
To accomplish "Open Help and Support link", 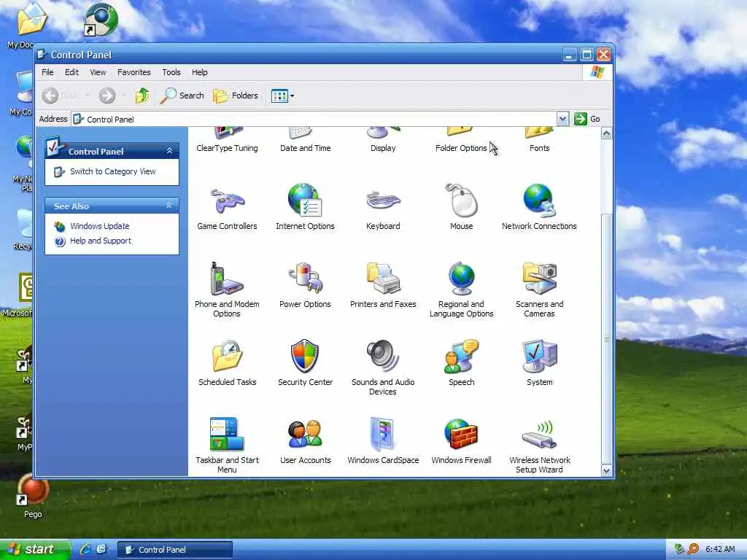I will pyautogui.click(x=101, y=241).
